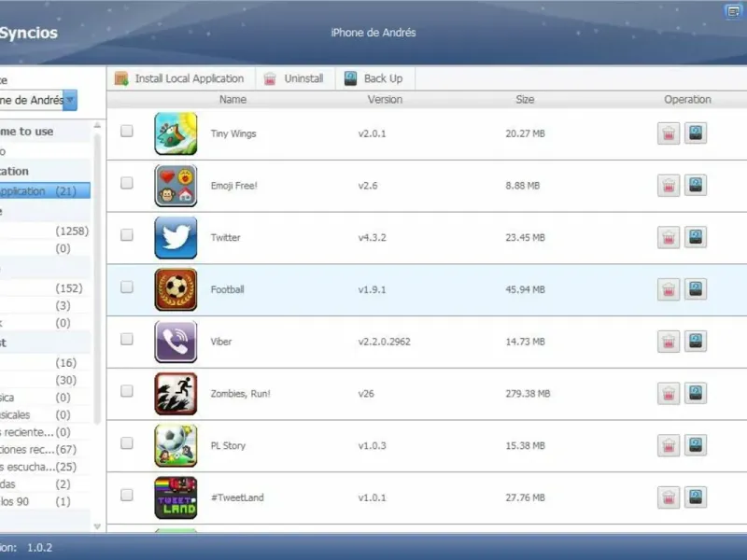
Task: Select the Application (21) sidebar item
Action: pos(45,191)
